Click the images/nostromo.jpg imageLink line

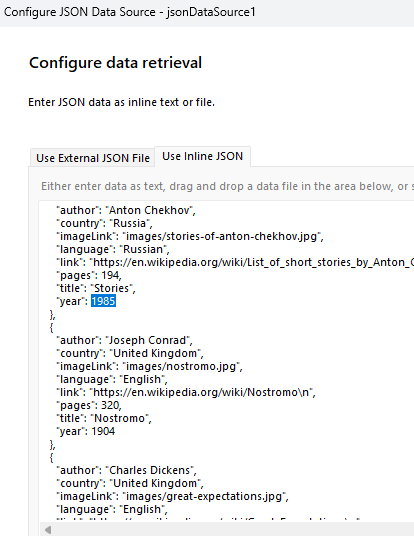click(149, 366)
